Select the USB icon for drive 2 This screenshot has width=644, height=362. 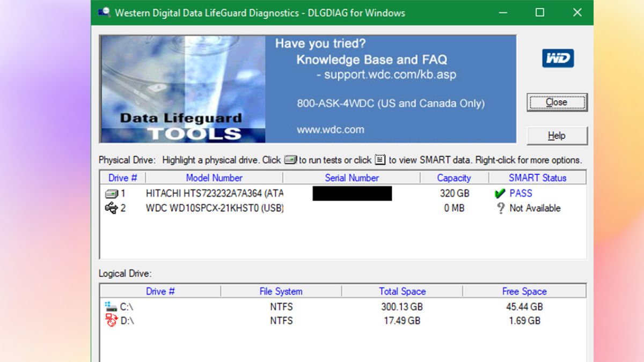(111, 208)
